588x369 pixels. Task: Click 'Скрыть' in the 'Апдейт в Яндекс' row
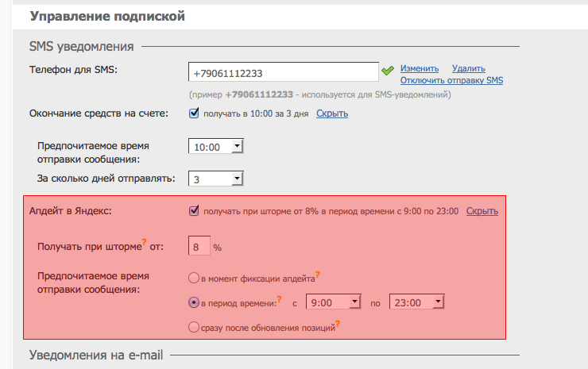pos(482,211)
